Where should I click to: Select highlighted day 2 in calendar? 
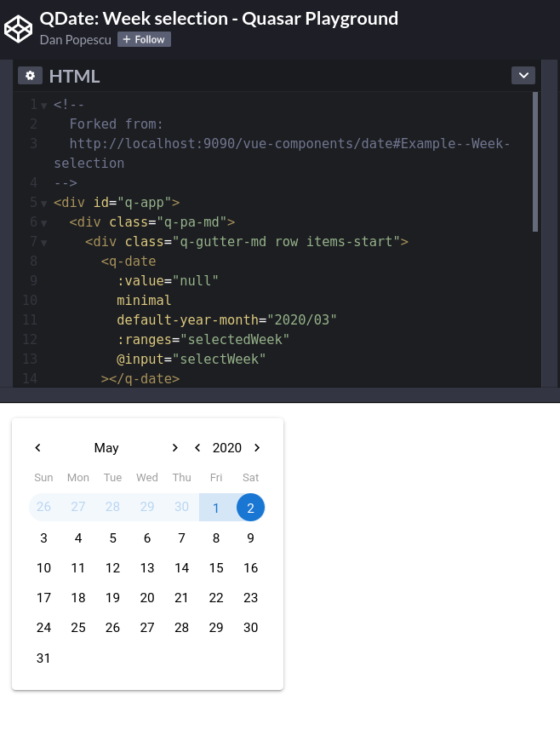[x=251, y=508]
